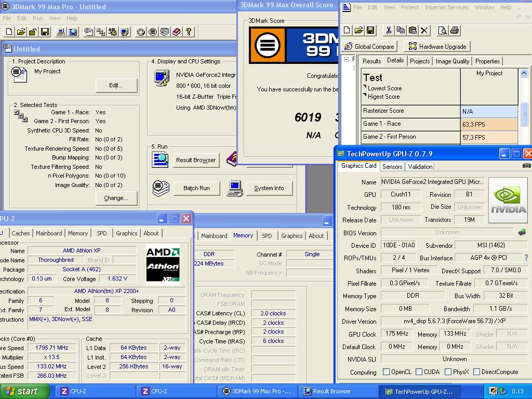Click yellow question mark icon in 3DMark toolbar

188,32
